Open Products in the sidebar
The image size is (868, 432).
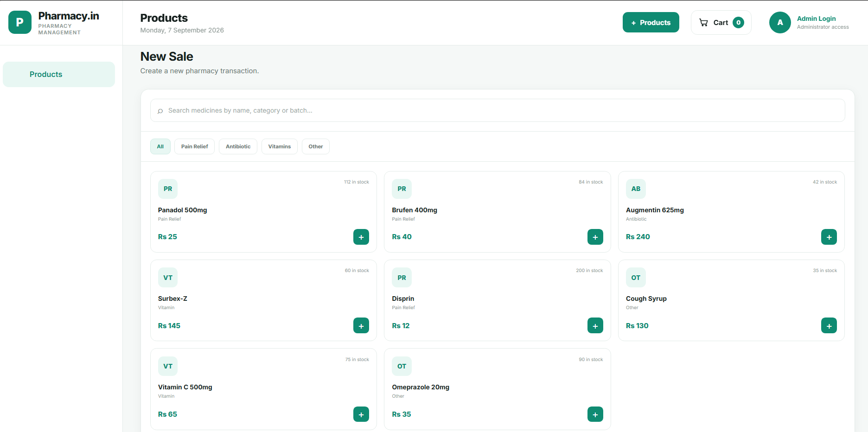59,74
